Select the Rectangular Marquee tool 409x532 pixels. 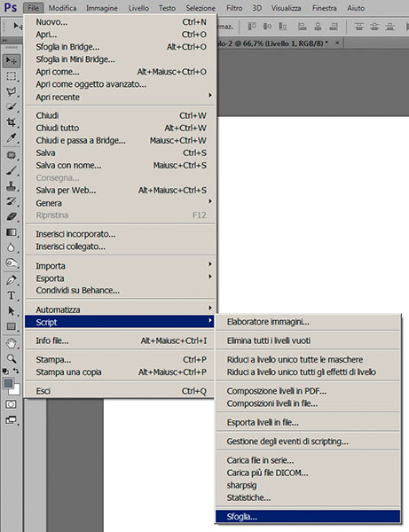[x=12, y=76]
